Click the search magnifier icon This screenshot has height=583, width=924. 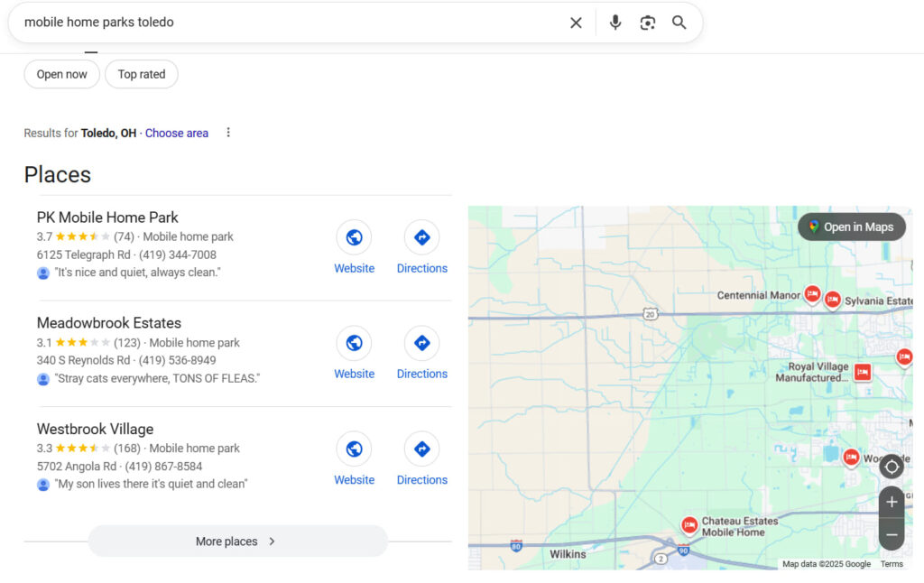pos(679,23)
